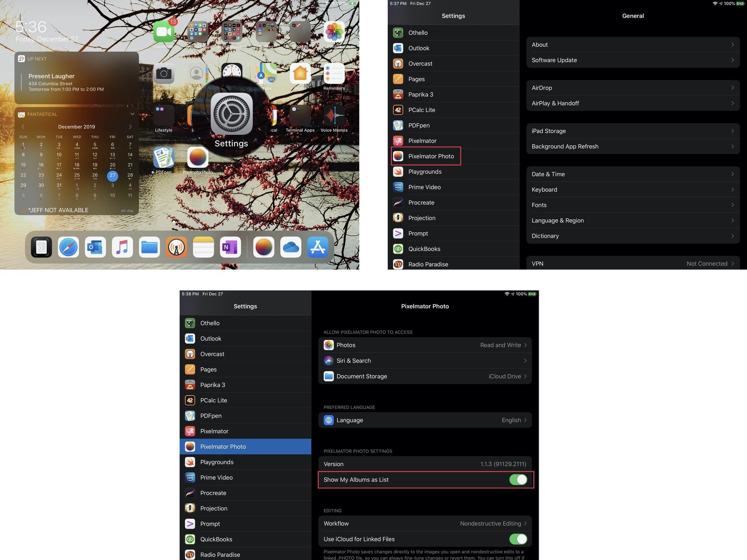Open Language preference in Pixelmator Photo
Viewport: 747px width, 560px height.
click(425, 420)
